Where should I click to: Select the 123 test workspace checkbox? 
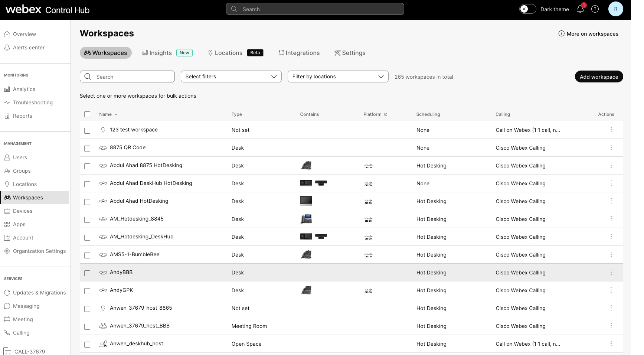click(87, 130)
